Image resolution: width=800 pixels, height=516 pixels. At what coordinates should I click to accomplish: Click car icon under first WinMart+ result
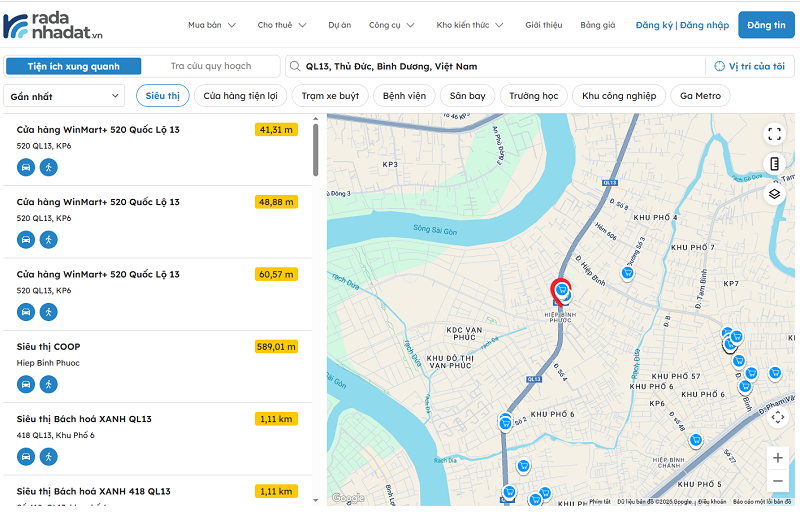pyautogui.click(x=26, y=167)
